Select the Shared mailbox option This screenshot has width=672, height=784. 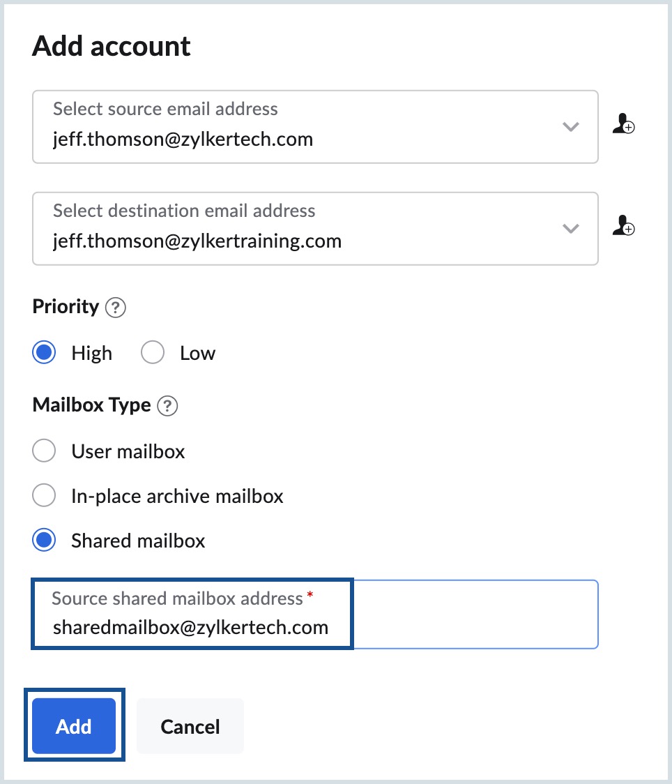click(43, 540)
